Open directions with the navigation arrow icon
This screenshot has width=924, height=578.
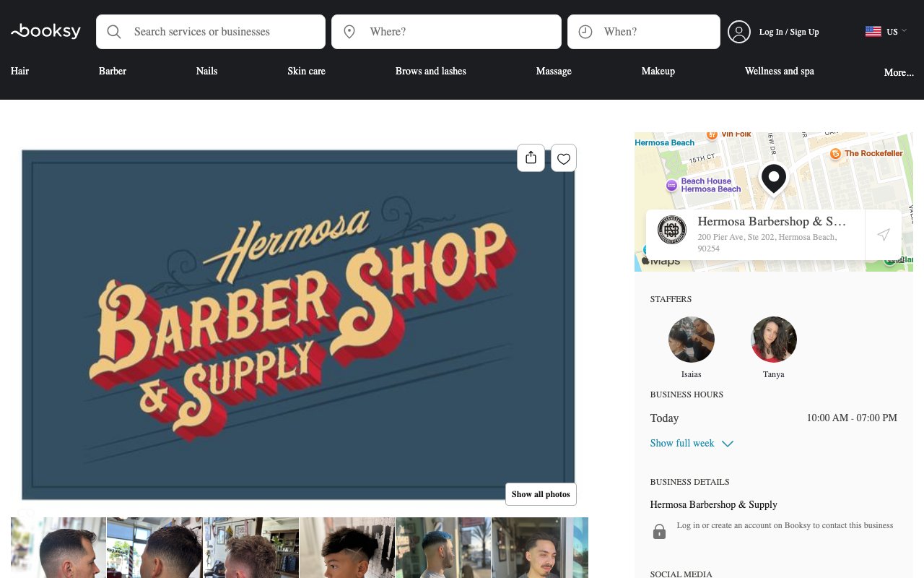(884, 235)
